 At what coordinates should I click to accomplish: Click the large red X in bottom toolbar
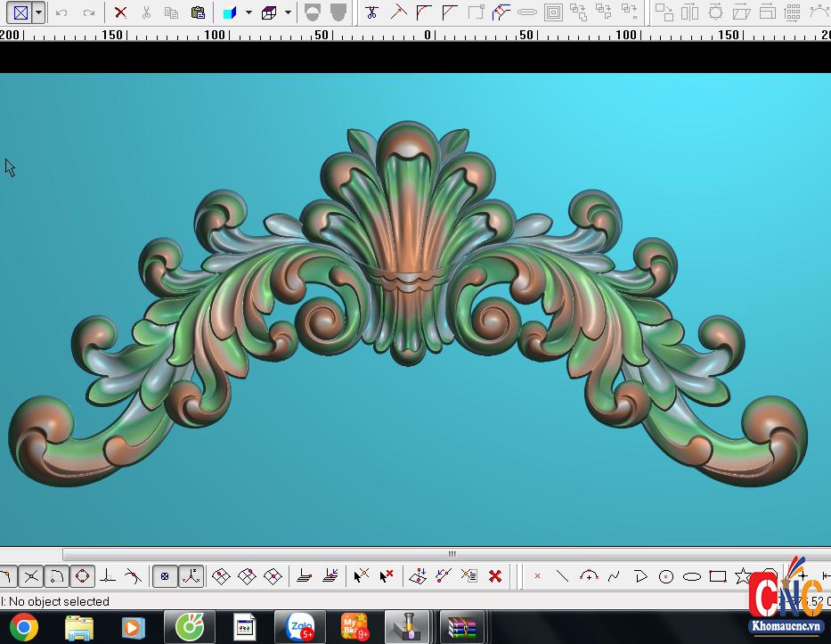tap(495, 576)
